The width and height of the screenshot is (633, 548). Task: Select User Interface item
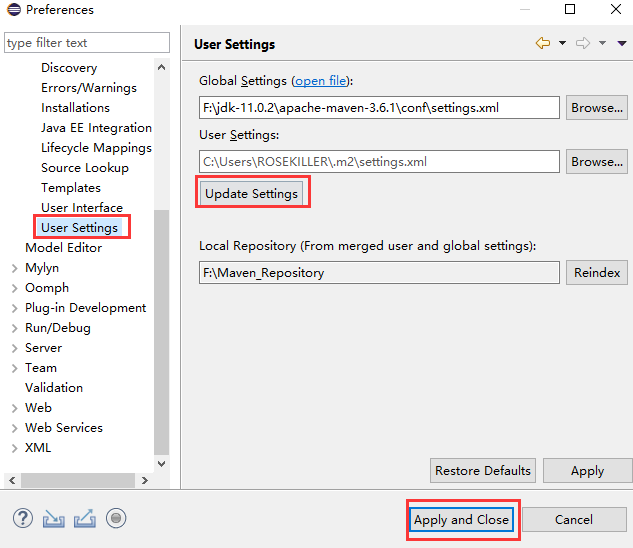(x=82, y=208)
